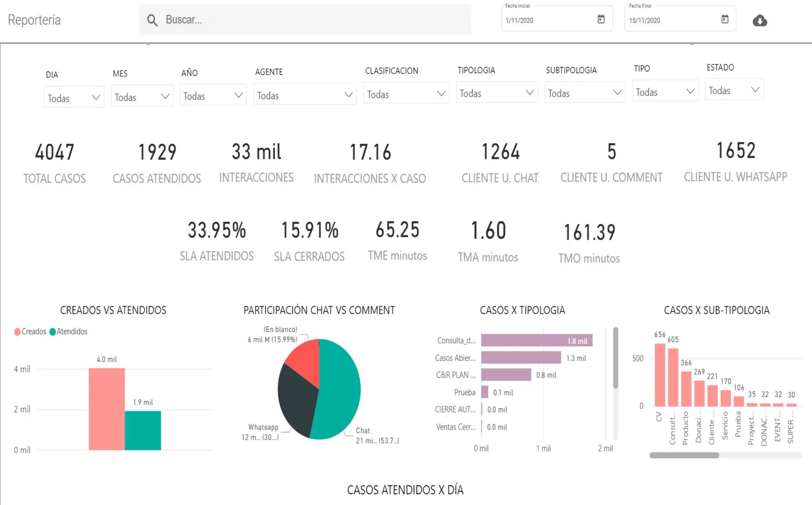Screen dimensions: 812x505
Task: Select the Consult... bar with 605
Action: pos(673,377)
